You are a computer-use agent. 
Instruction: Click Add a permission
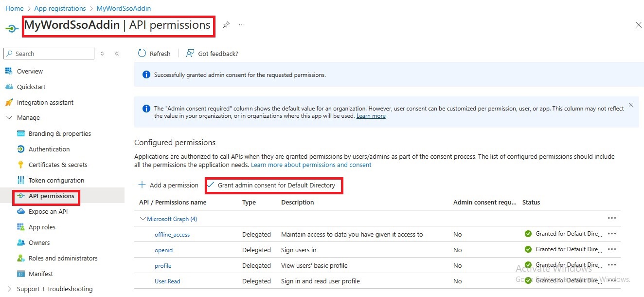point(168,185)
